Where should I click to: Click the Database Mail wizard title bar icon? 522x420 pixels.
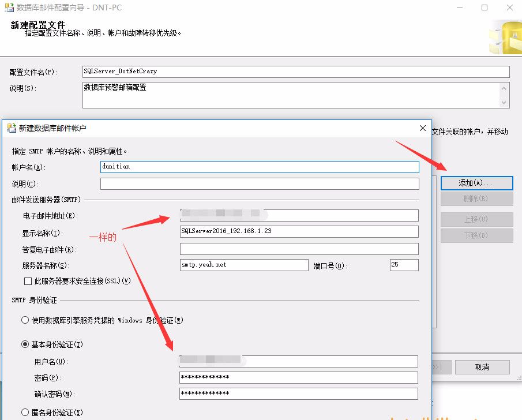click(9, 7)
